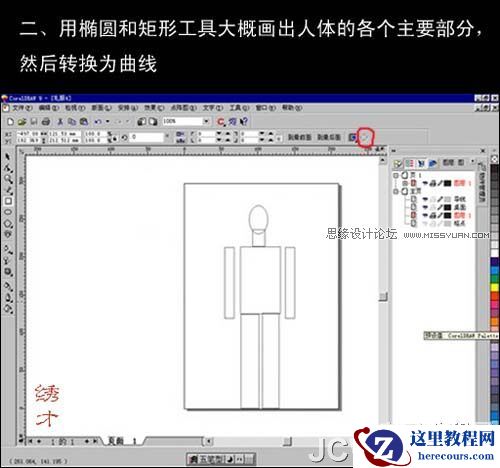Toggle printer icon of 图层 1 under 页 1
This screenshot has width=500, height=468.
432,183
